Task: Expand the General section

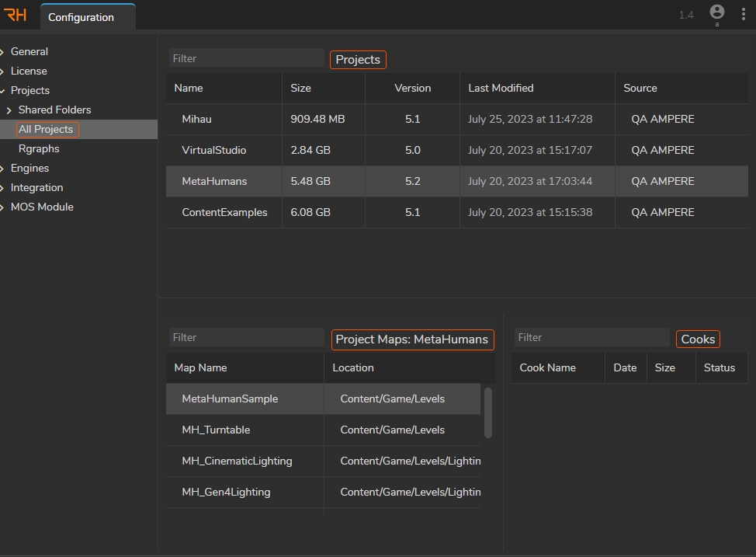Action: tap(29, 51)
